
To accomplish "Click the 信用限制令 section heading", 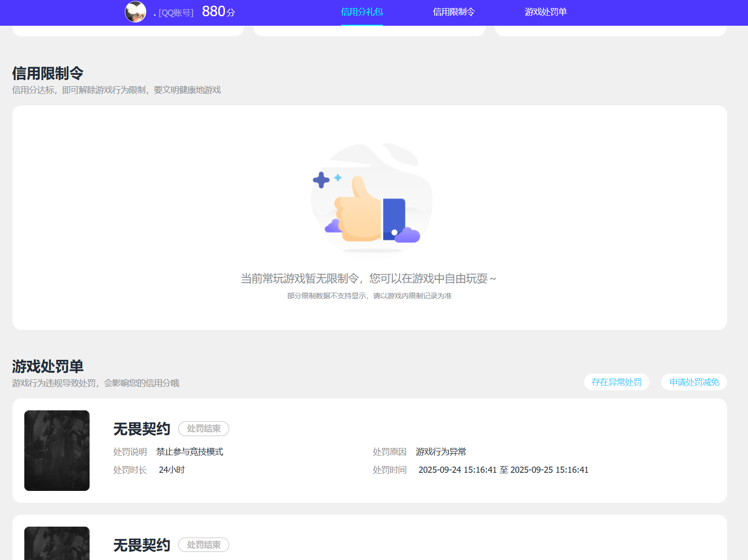I will click(48, 73).
